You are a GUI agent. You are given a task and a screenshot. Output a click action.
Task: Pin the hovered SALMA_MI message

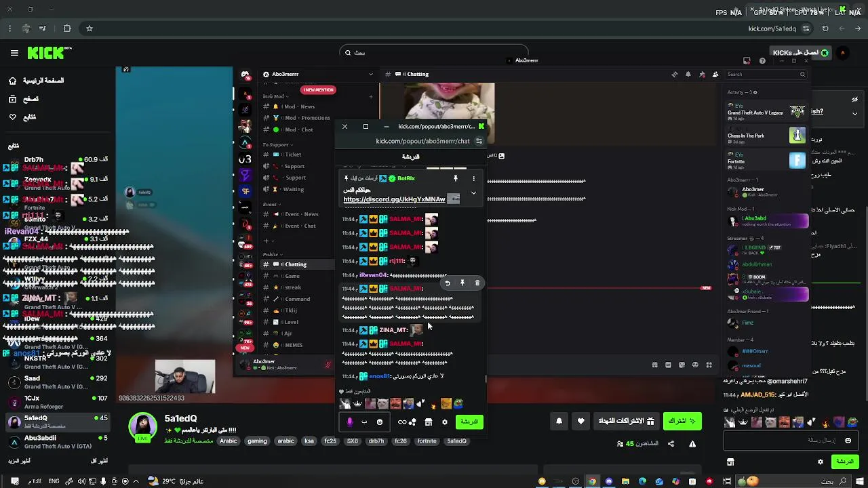point(462,283)
